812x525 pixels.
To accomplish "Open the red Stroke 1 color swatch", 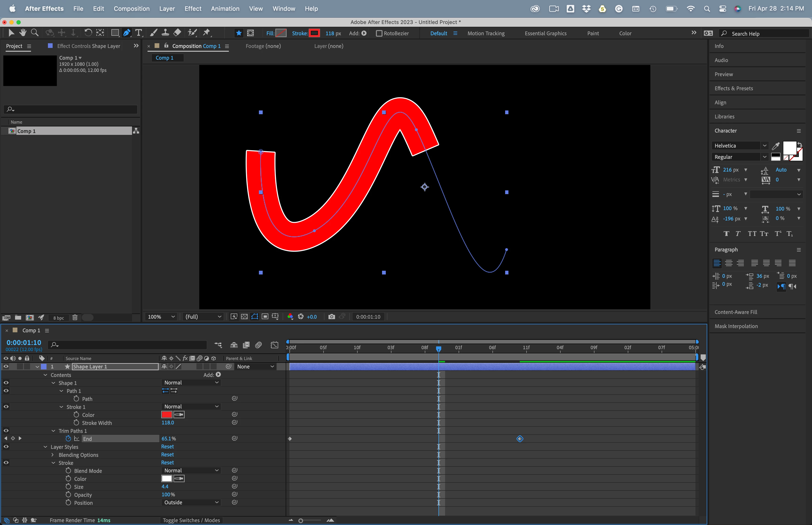I will pos(167,415).
